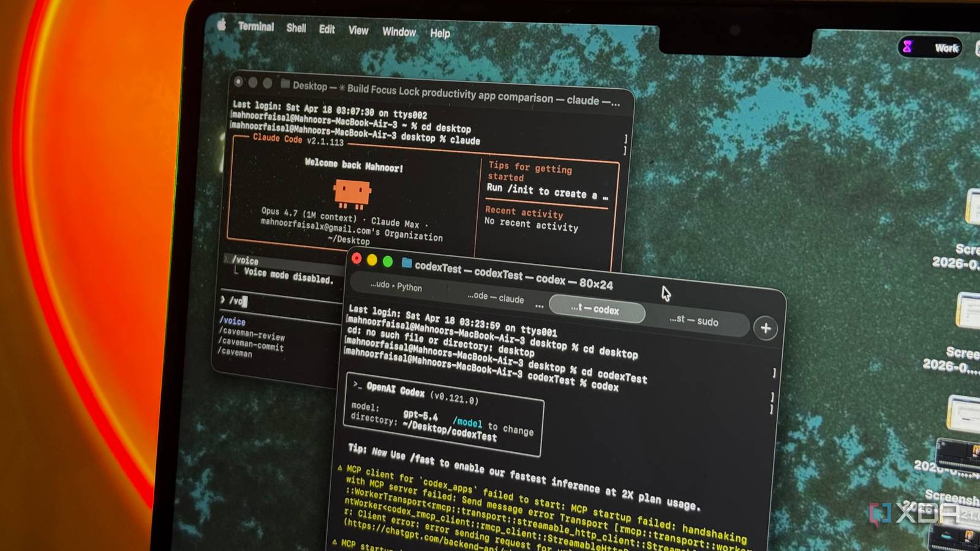Click the orange Claude Code mascot icon
Image resolution: width=980 pixels, height=551 pixels.
pyautogui.click(x=352, y=193)
